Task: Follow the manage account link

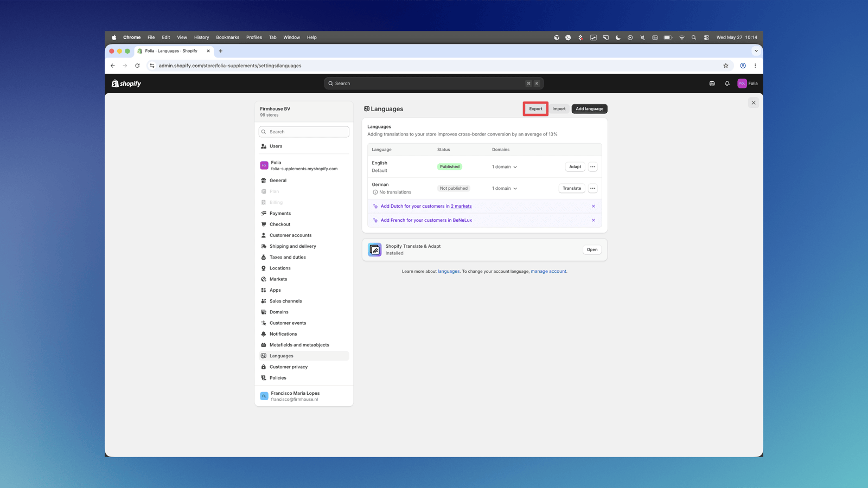Action: [x=548, y=271]
